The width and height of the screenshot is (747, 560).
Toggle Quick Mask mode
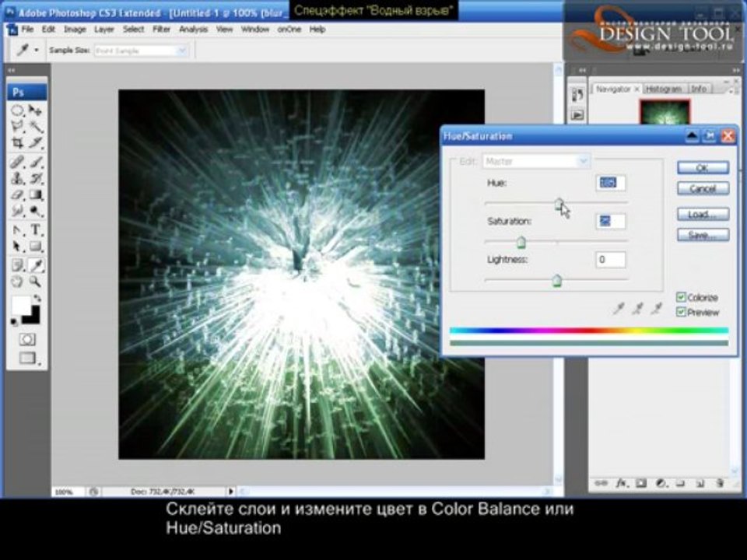pyautogui.click(x=27, y=340)
